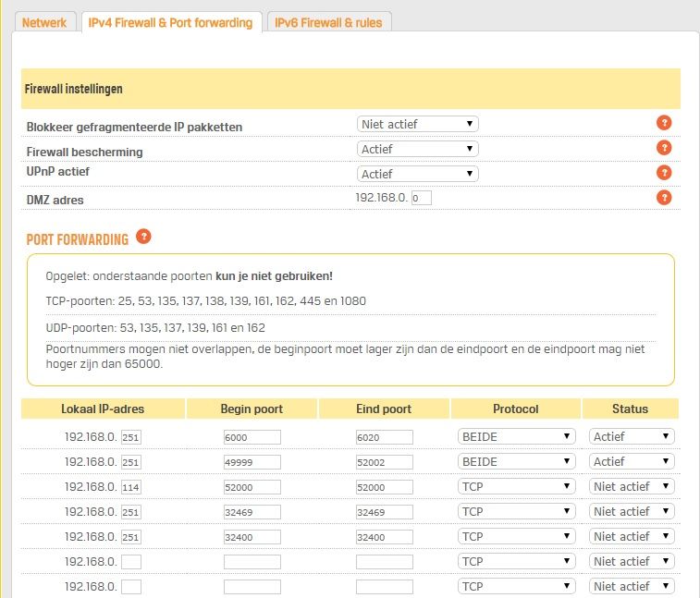The width and height of the screenshot is (700, 598).
Task: Click the bold 'kun je niet gebruiken!' text
Action: click(274, 276)
